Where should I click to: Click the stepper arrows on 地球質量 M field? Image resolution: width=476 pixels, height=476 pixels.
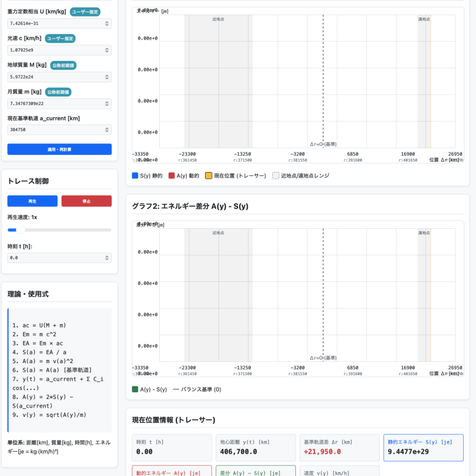pyautogui.click(x=107, y=77)
